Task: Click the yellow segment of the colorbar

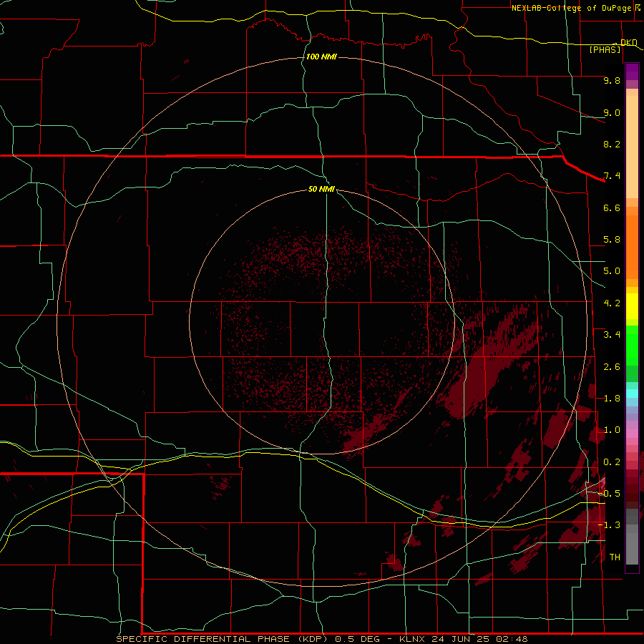Action: click(x=632, y=306)
